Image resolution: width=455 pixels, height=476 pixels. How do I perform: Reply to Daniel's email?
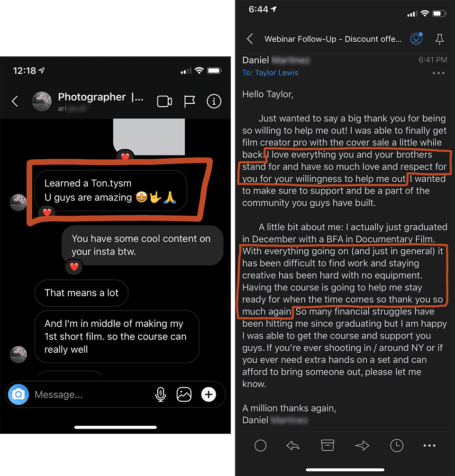pos(293,446)
